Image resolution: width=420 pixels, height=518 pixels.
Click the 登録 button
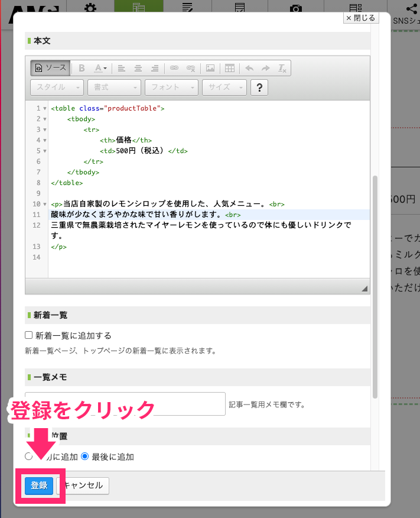pyautogui.click(x=39, y=485)
